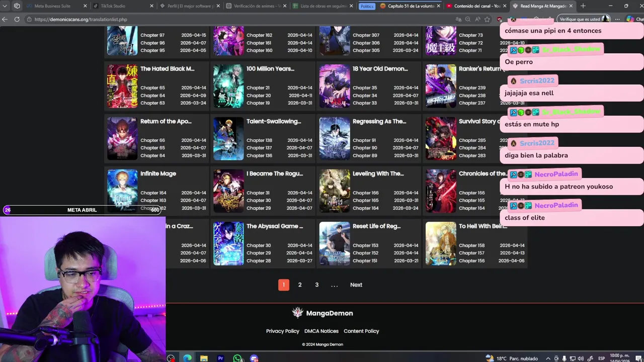Open File Explorer in the taskbar
Image resolution: width=644 pixels, height=362 pixels.
pyautogui.click(x=204, y=358)
